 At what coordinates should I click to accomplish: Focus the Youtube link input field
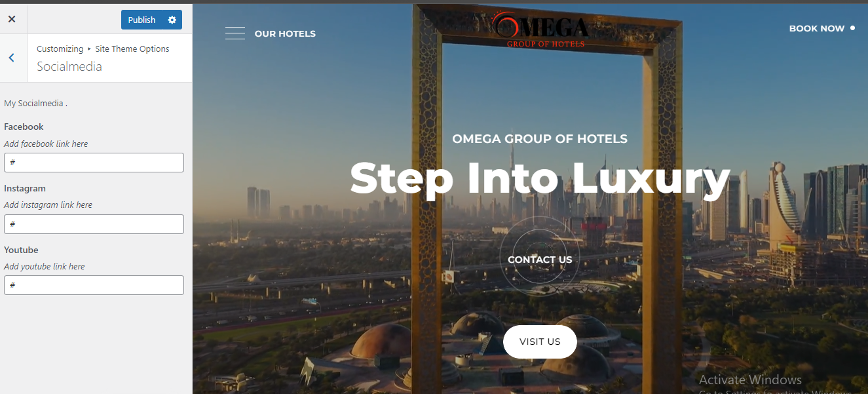coord(94,285)
